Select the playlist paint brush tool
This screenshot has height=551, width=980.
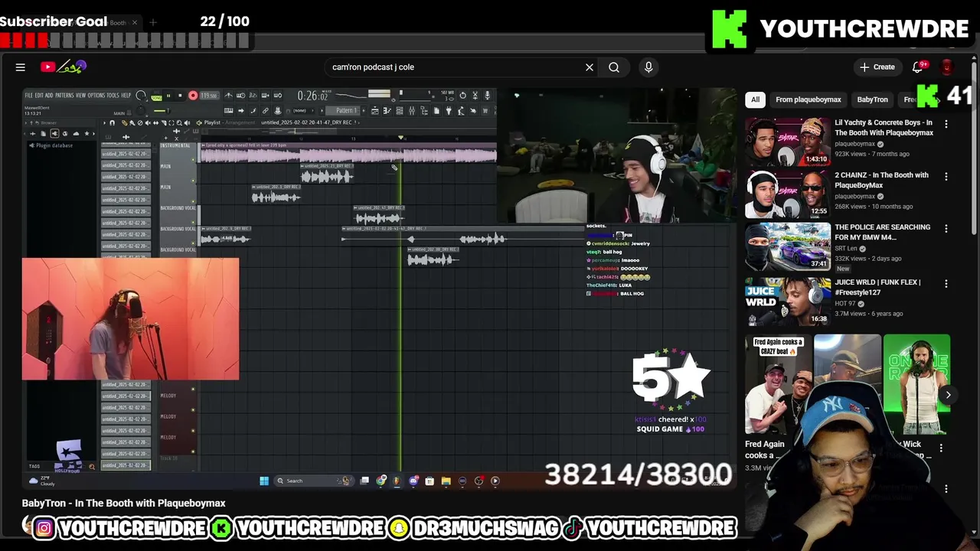pos(132,122)
